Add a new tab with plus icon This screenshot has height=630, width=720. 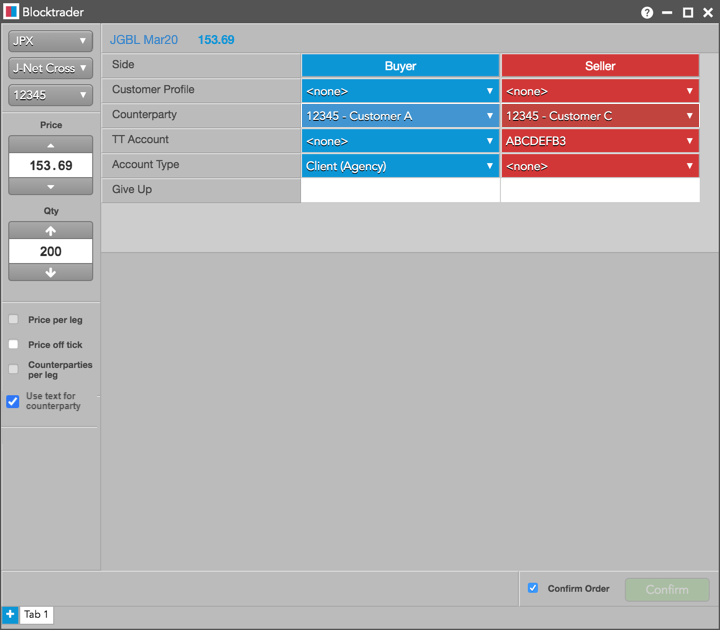10,614
